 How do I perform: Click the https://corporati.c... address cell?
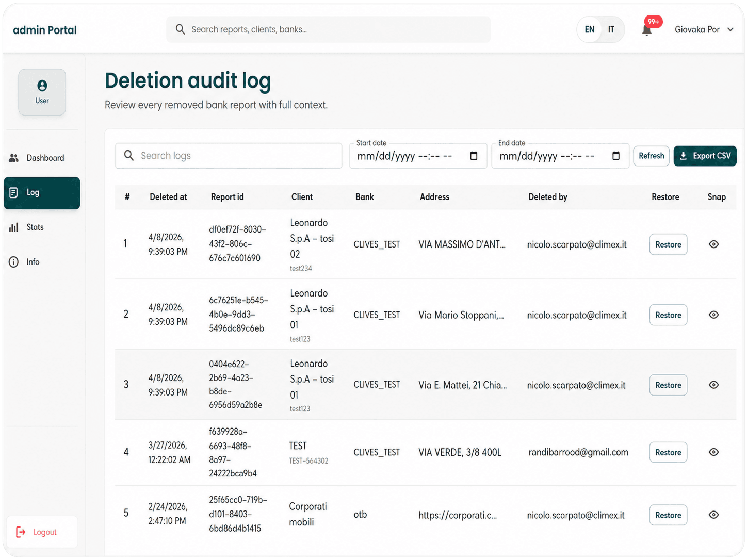click(458, 515)
